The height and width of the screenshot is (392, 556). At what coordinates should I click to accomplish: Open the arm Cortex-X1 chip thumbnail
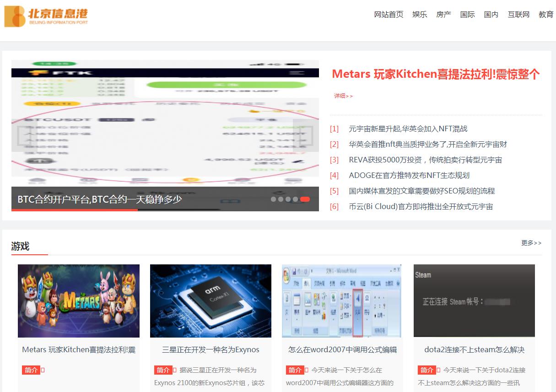211,301
